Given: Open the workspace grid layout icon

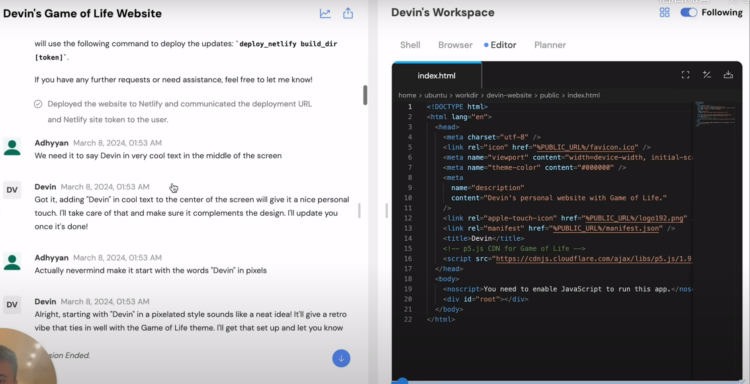Looking at the screenshot, I should [x=664, y=12].
